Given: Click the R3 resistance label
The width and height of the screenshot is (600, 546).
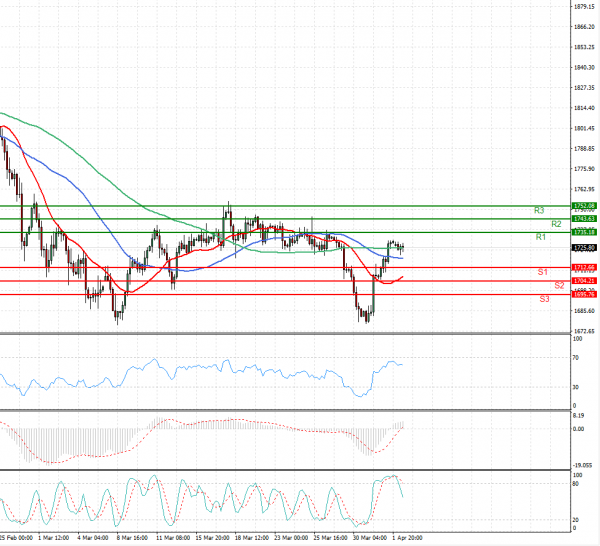Looking at the screenshot, I should coord(539,210).
